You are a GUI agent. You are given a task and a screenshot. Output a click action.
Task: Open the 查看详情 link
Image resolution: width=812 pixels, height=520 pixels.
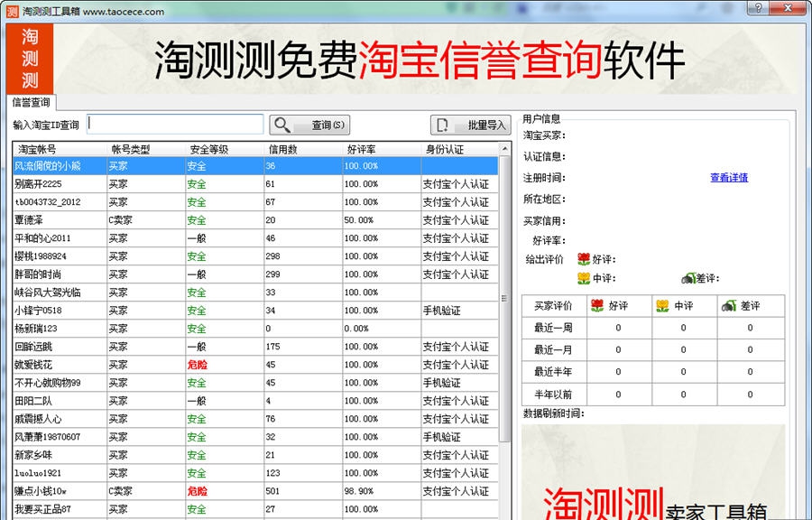pyautogui.click(x=729, y=178)
